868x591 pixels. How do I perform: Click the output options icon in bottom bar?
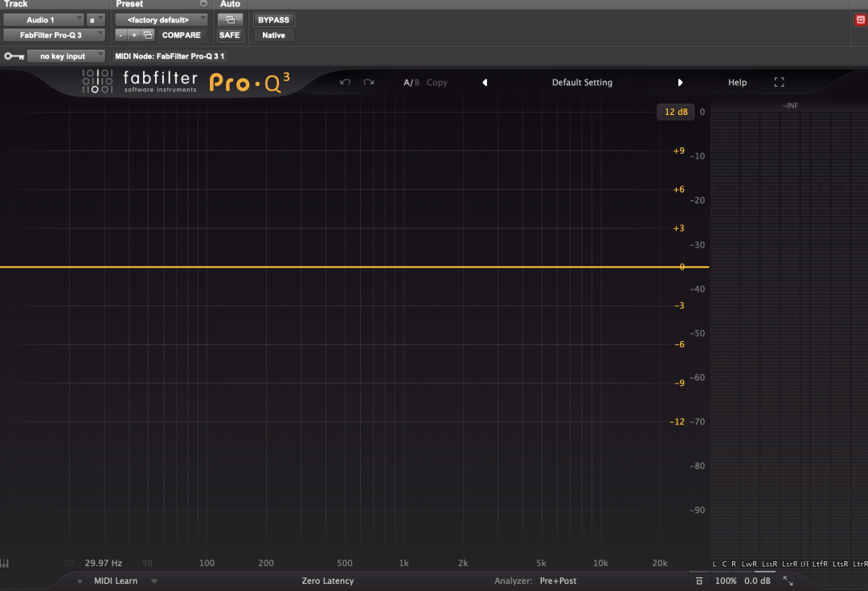click(699, 581)
